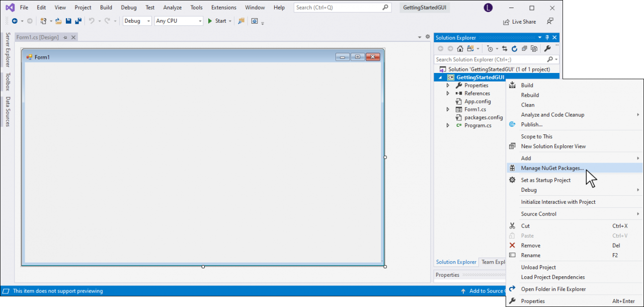Open the Any CPU platform dropdown
This screenshot has height=307, width=644.
tap(179, 21)
